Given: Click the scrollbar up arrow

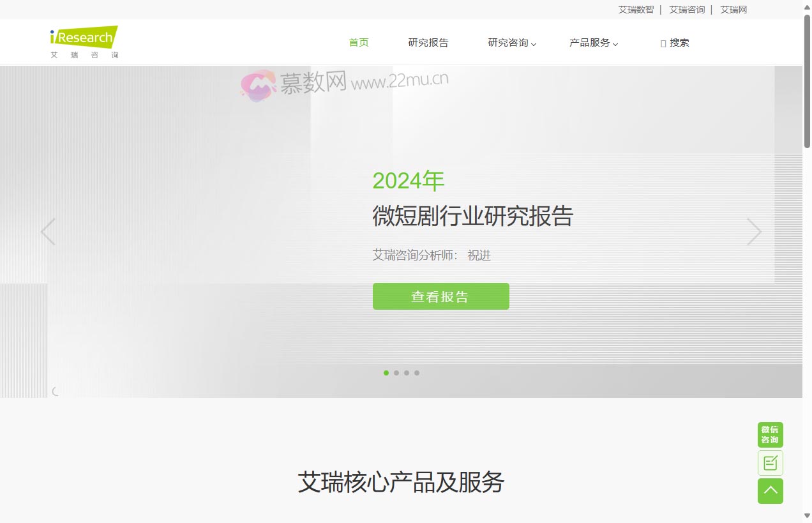Looking at the screenshot, I should (808, 4).
